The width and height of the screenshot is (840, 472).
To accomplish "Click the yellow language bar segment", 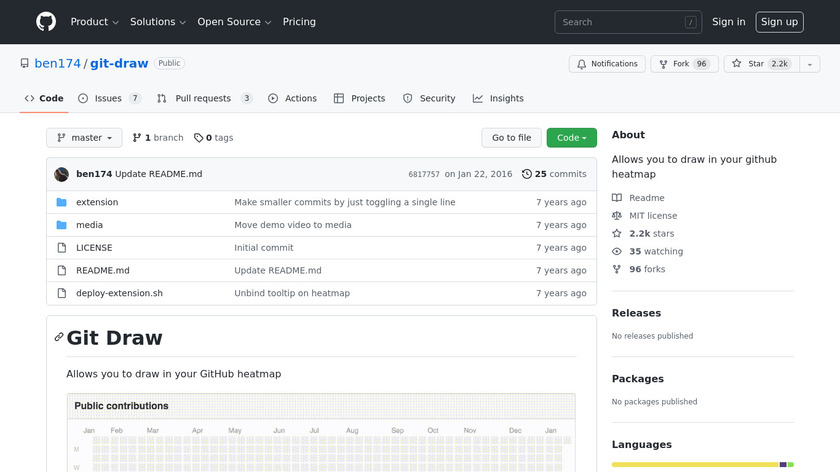I will (x=695, y=464).
